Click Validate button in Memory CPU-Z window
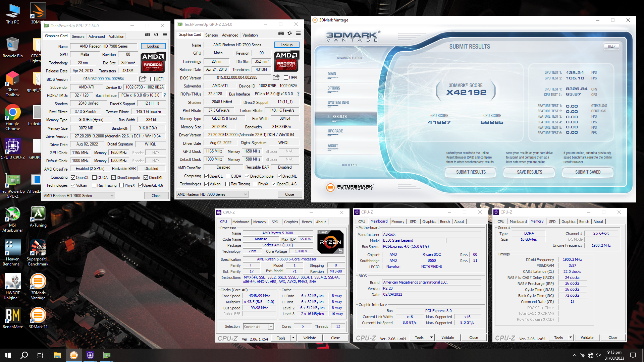The image size is (644, 362). pos(587,338)
